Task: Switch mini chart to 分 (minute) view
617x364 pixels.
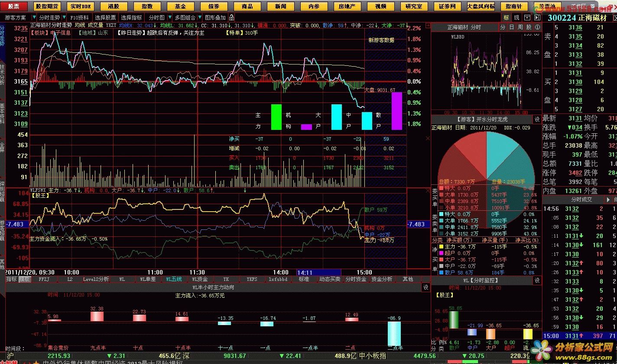Action: [x=503, y=27]
